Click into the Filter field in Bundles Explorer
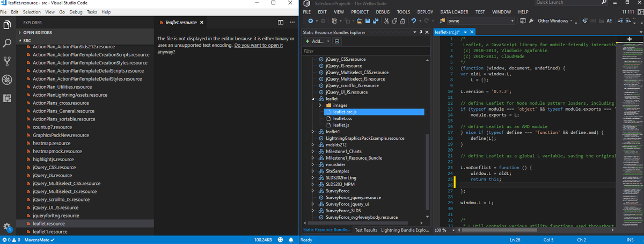This screenshot has width=644, height=244. click(366, 51)
